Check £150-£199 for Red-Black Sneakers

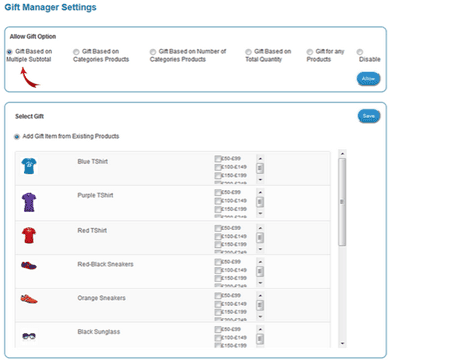click(218, 278)
